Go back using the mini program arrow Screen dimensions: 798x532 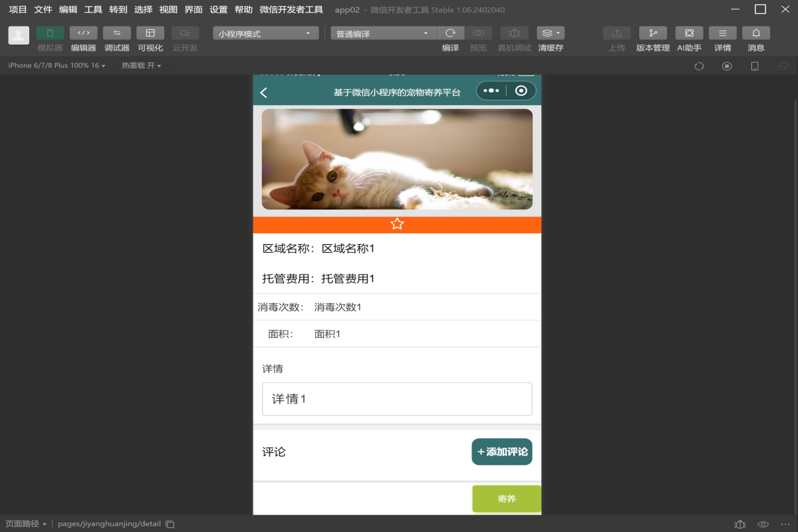click(x=264, y=92)
